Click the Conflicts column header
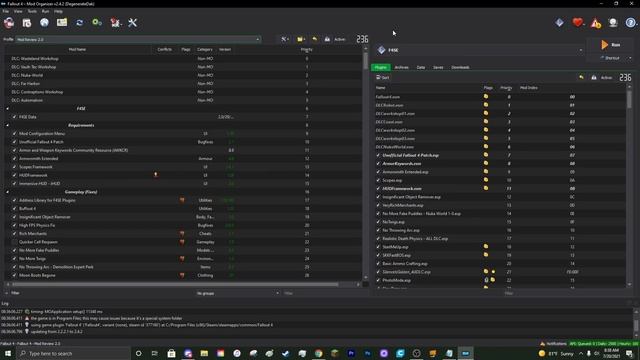 pos(164,49)
